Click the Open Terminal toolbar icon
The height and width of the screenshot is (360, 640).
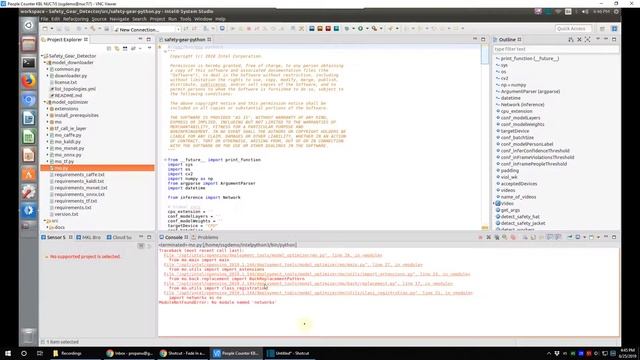222,29
